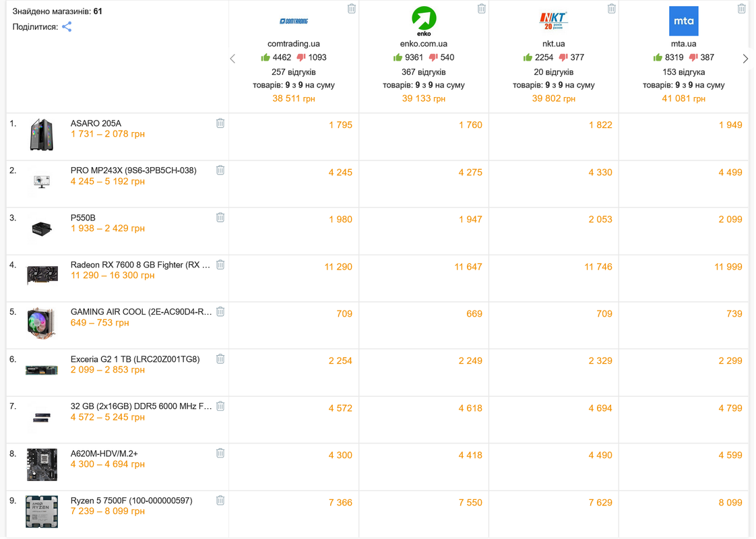Remove Exceria G2 1 TB item

pos(220,358)
